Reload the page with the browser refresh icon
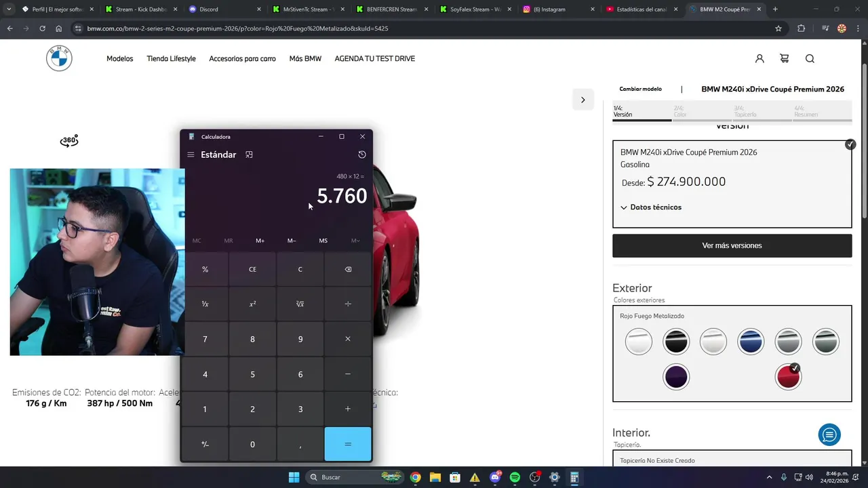The height and width of the screenshot is (488, 868). [42, 28]
